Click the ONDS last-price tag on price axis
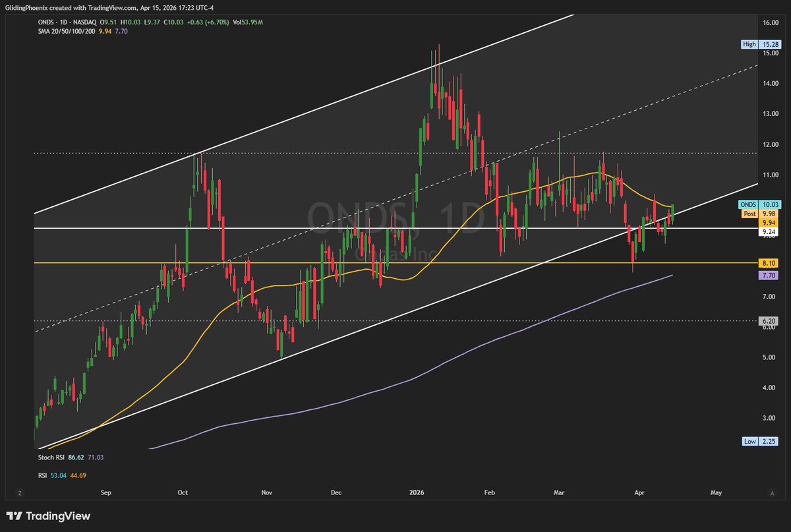791x532 pixels. (759, 205)
